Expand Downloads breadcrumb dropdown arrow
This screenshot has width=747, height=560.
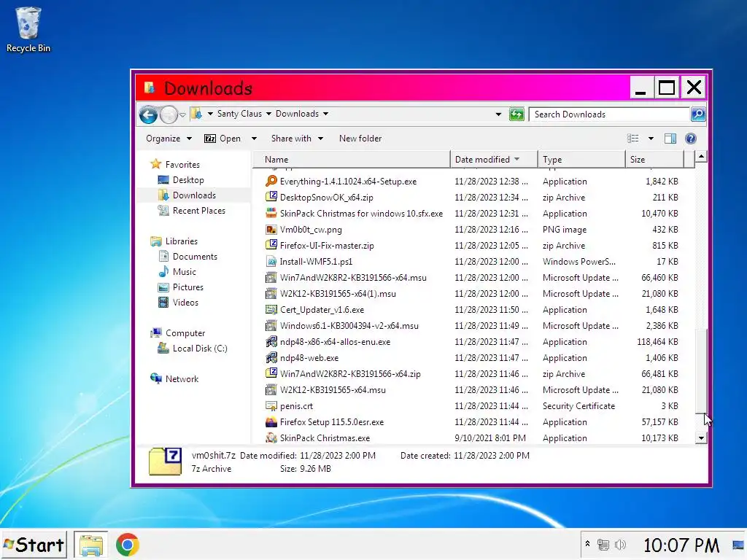pyautogui.click(x=326, y=114)
